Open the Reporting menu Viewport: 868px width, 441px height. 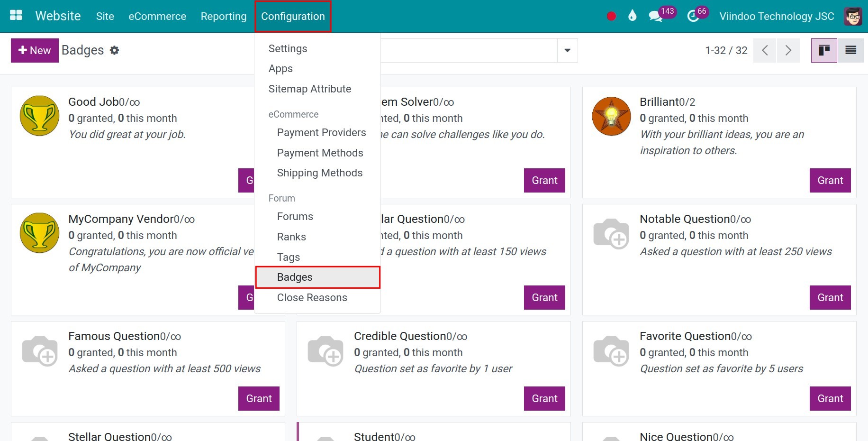pos(224,16)
